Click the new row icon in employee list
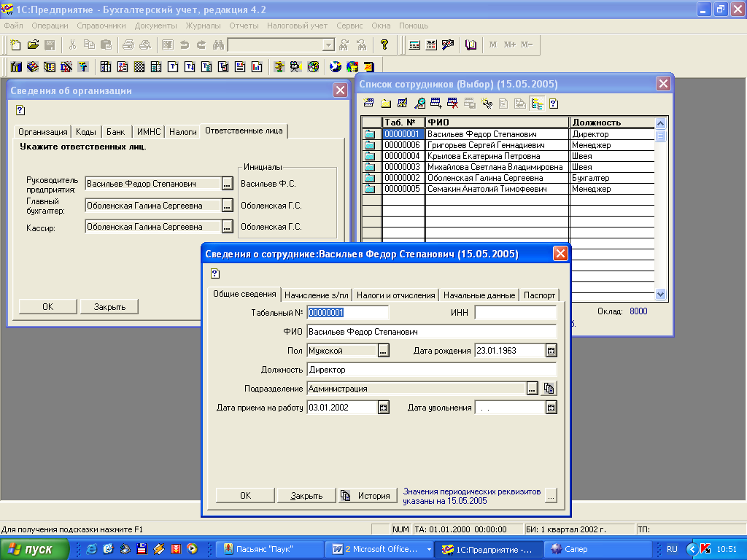The height and width of the screenshot is (560, 747). 368,104
